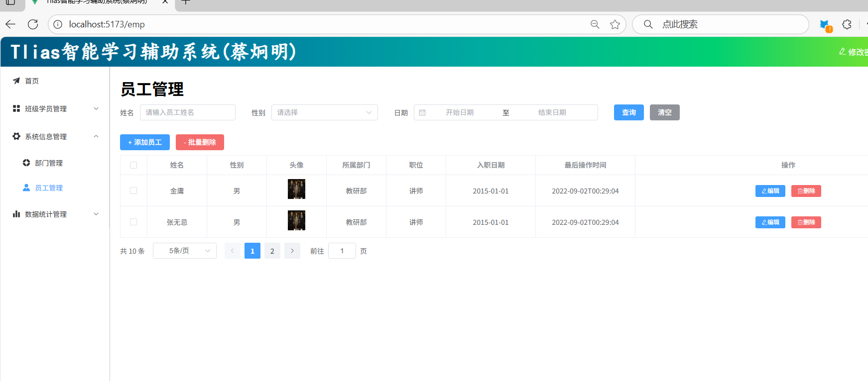868x381 pixels.
Task: Toggle the select-all checkbox in table header
Action: coord(133,165)
